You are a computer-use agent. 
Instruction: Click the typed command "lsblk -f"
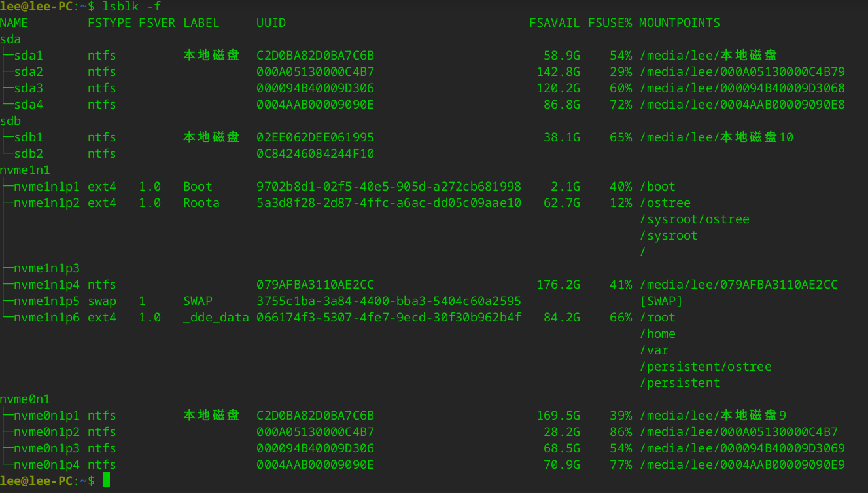[131, 7]
